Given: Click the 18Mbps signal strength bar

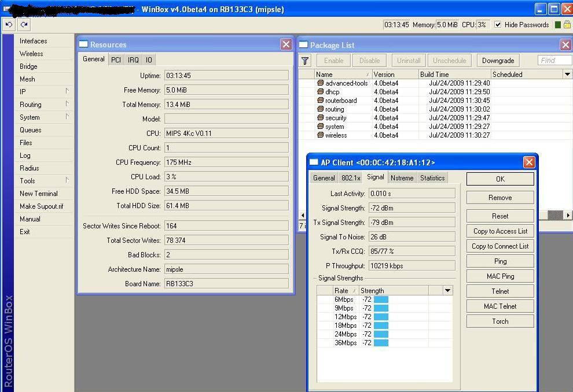Looking at the screenshot, I should click(x=381, y=325).
